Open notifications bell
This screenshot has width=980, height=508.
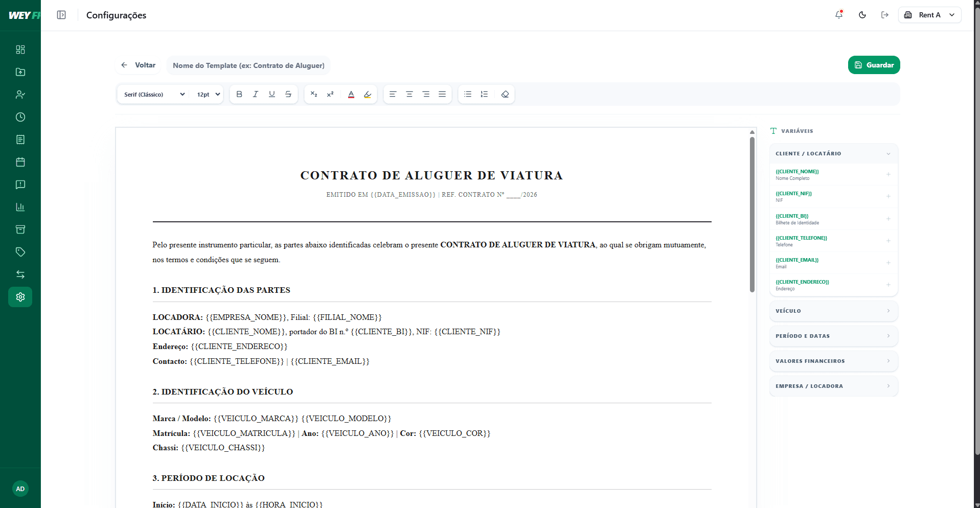[x=839, y=15]
